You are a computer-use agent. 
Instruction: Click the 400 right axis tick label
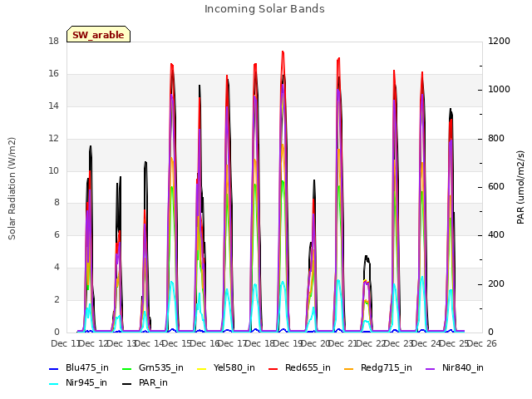tap(496, 235)
